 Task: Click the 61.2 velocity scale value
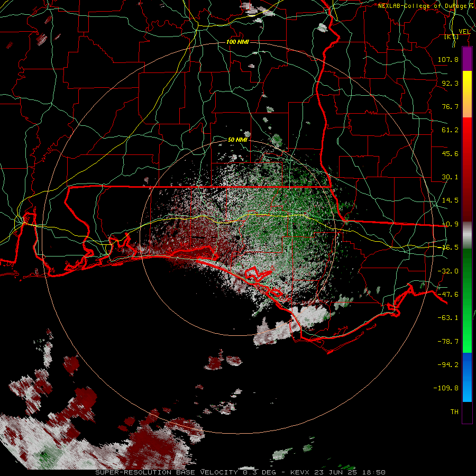450,130
